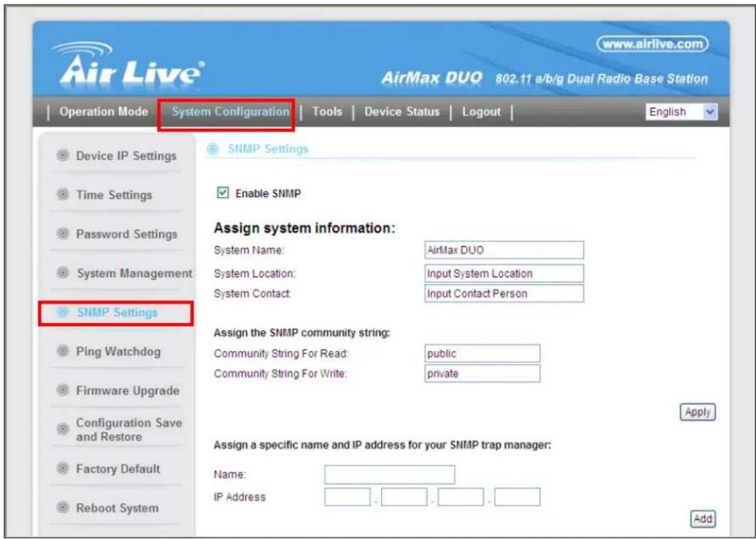Image resolution: width=756 pixels, height=539 pixels.
Task: Click the bullet icon beside Factory Default
Action: [62, 467]
